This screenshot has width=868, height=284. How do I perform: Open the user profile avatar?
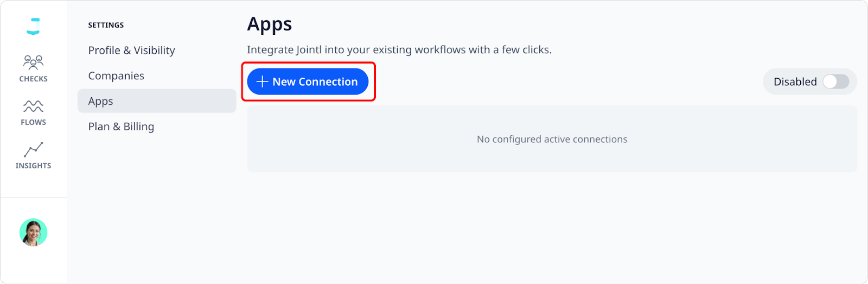[x=33, y=232]
